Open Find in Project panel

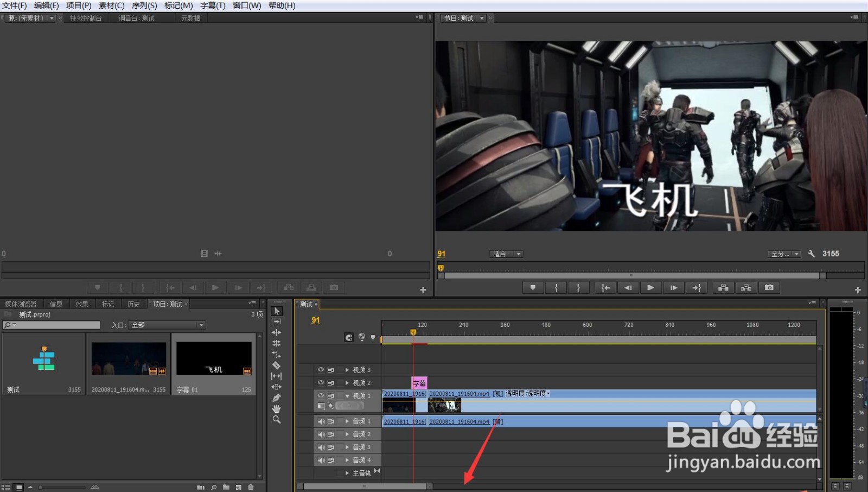click(x=214, y=487)
